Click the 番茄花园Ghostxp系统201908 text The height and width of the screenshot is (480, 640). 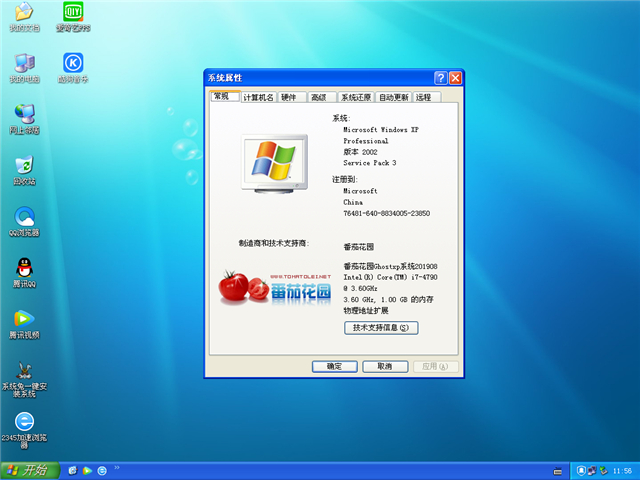[x=390, y=266]
